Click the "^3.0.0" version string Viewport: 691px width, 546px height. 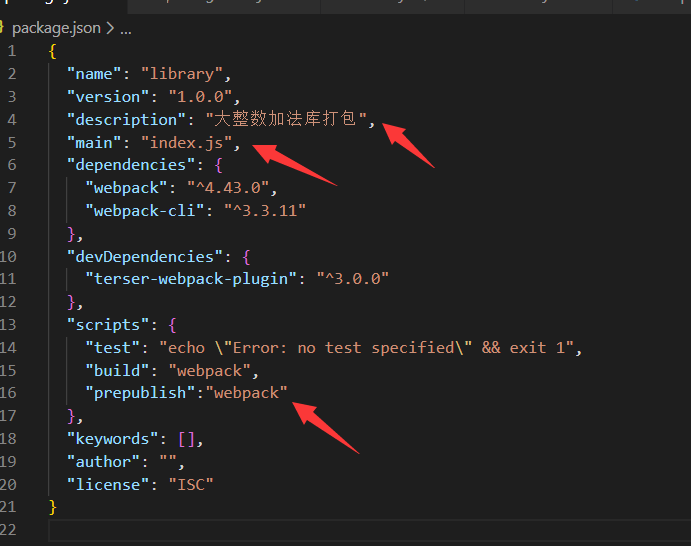353,279
